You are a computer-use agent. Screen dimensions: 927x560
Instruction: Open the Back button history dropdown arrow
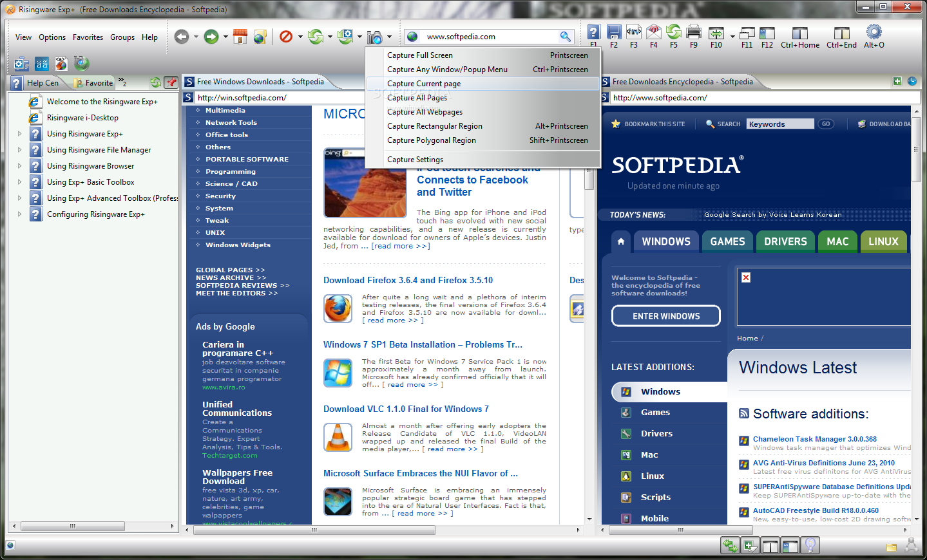196,37
